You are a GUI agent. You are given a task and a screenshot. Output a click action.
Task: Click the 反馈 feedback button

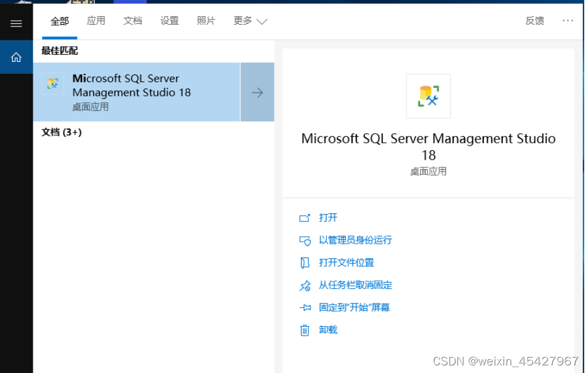point(534,21)
